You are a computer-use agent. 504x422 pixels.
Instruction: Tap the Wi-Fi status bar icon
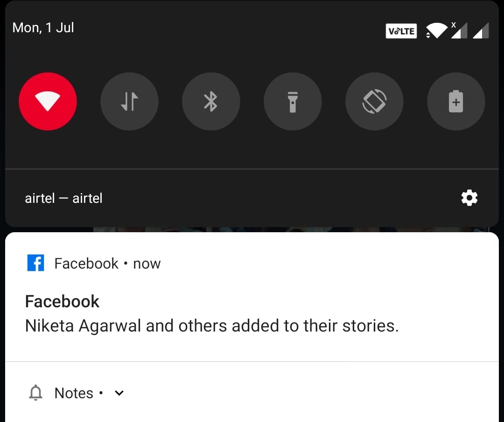pos(436,31)
